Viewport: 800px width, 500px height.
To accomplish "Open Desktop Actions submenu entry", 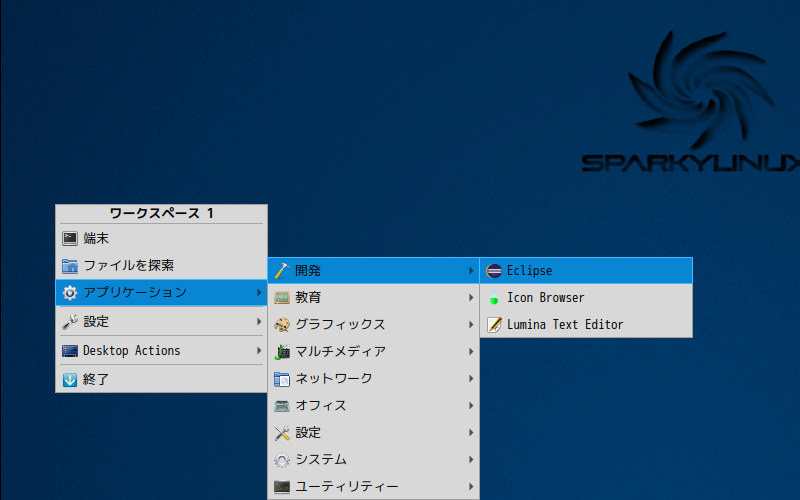I will [161, 351].
